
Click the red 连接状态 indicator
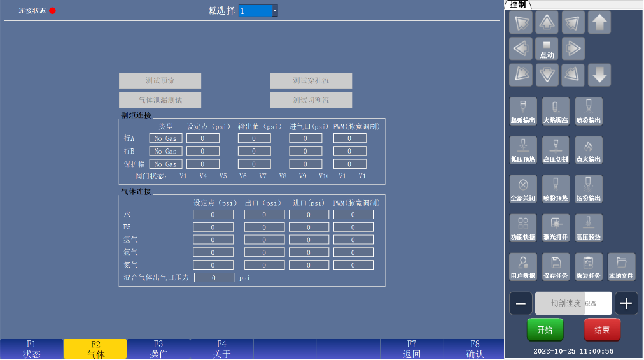coord(53,11)
